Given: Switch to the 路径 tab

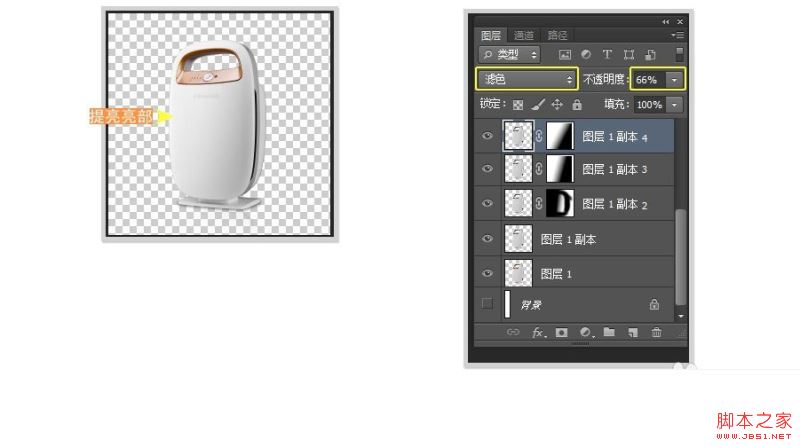Looking at the screenshot, I should (x=556, y=35).
